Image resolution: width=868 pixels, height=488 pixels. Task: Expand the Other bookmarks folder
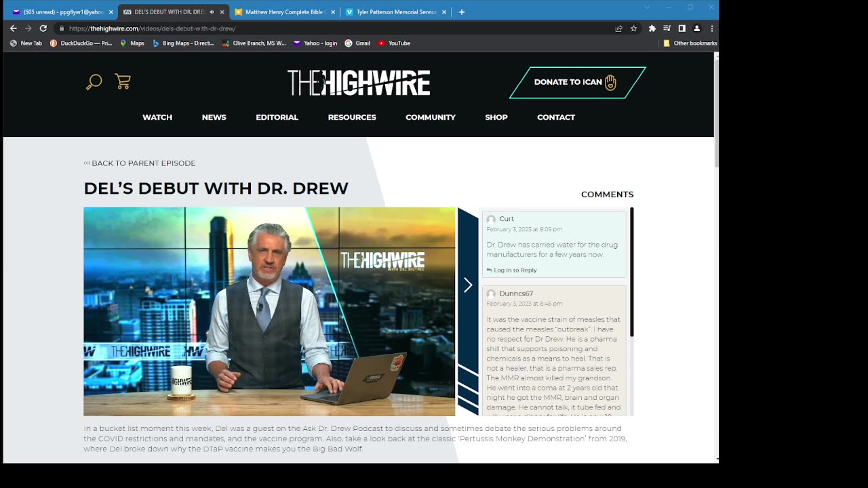pos(690,43)
